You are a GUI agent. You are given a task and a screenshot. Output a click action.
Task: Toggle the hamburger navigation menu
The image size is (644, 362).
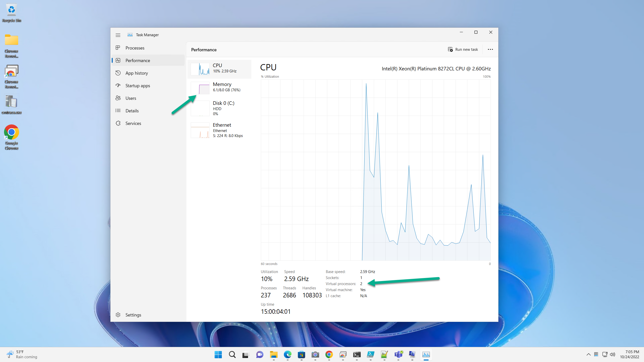click(x=118, y=35)
